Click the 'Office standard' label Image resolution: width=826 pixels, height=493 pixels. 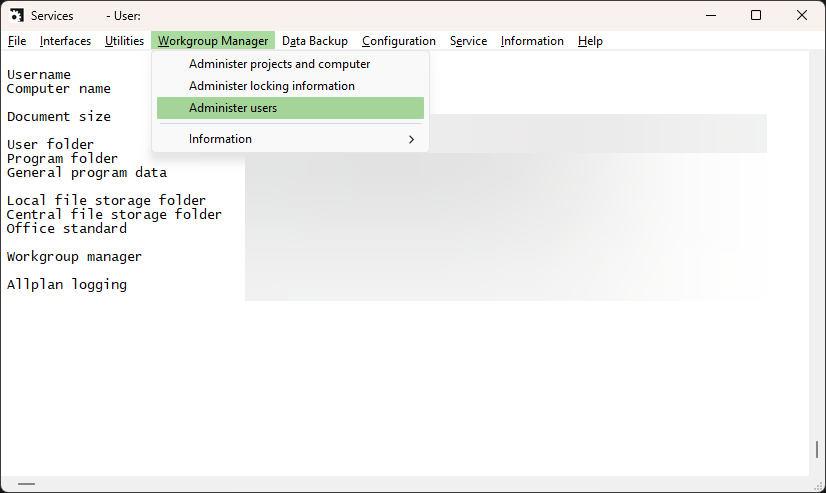click(67, 229)
